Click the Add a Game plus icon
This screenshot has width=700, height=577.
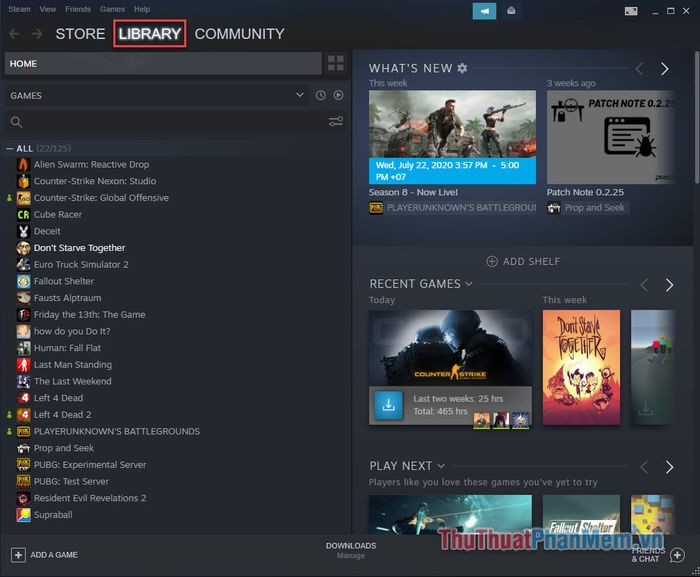click(x=18, y=555)
